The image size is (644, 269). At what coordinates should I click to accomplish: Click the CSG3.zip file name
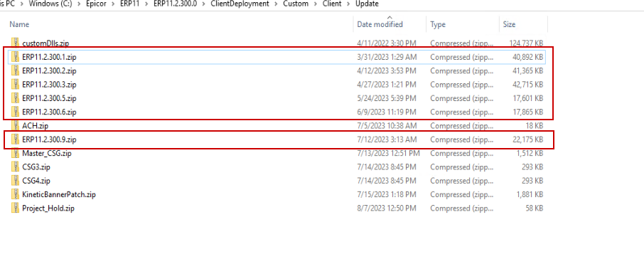(x=36, y=167)
